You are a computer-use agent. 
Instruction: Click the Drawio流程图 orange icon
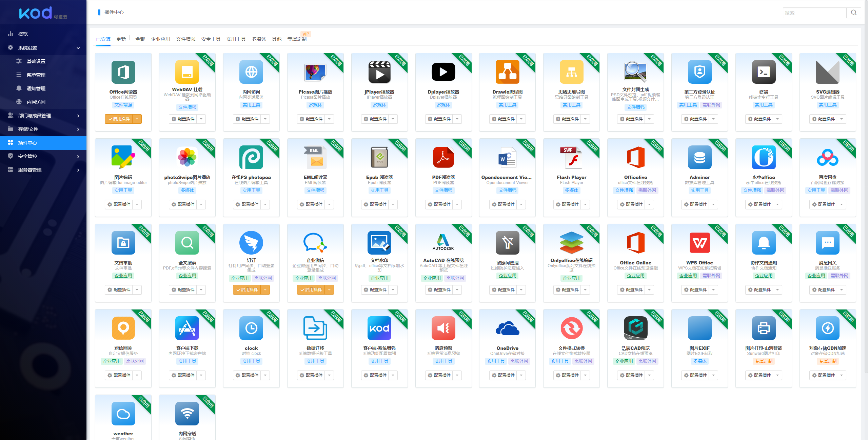(508, 72)
